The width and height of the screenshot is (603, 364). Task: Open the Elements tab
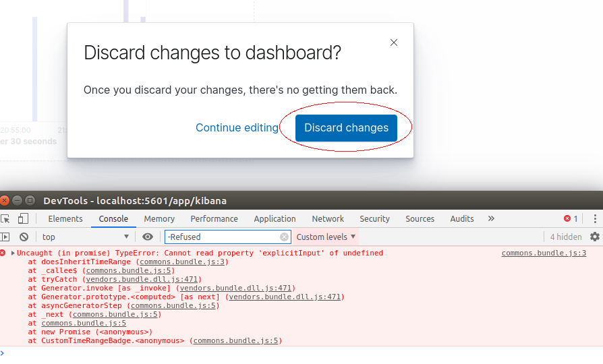coord(65,218)
